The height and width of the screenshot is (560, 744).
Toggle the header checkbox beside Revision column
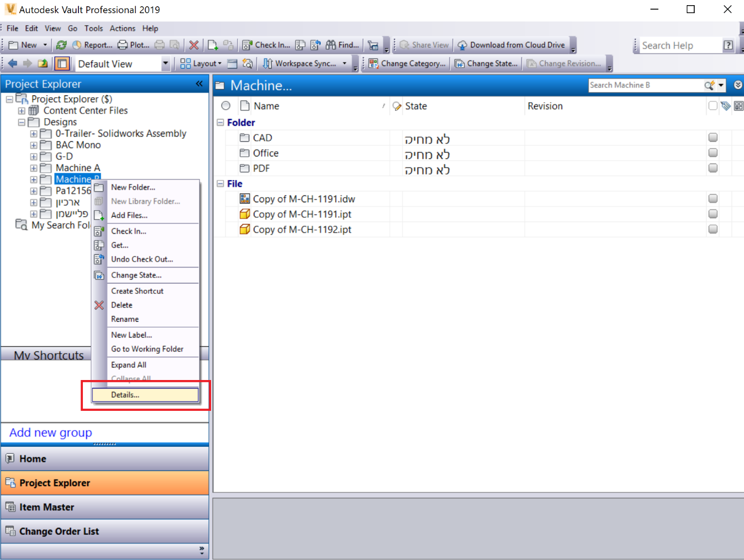click(713, 106)
